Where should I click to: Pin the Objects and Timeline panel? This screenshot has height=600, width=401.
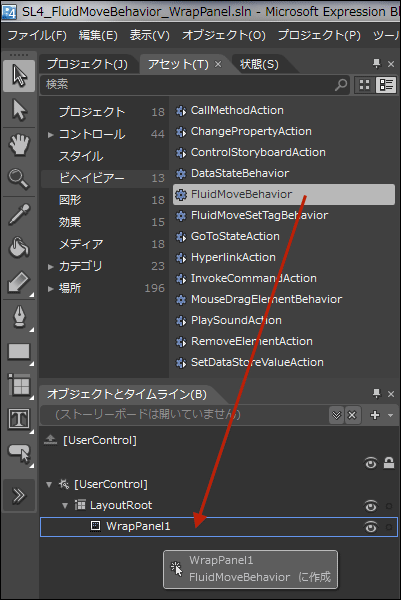pos(377,393)
